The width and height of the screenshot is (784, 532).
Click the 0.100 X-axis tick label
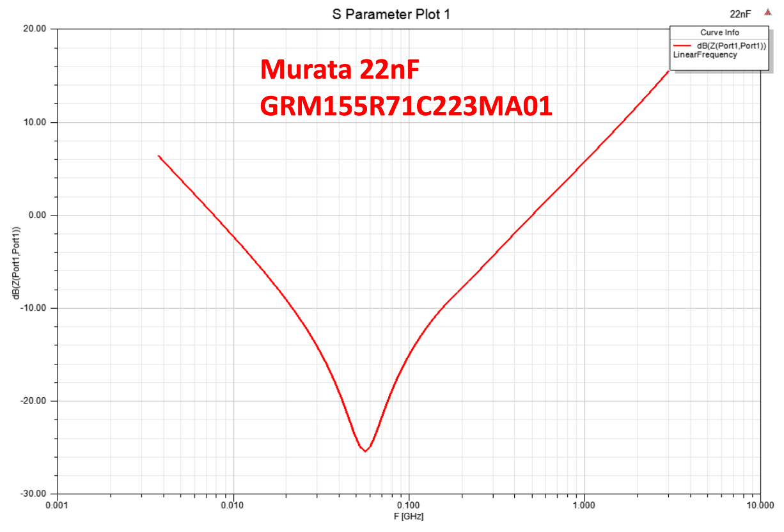pos(409,505)
